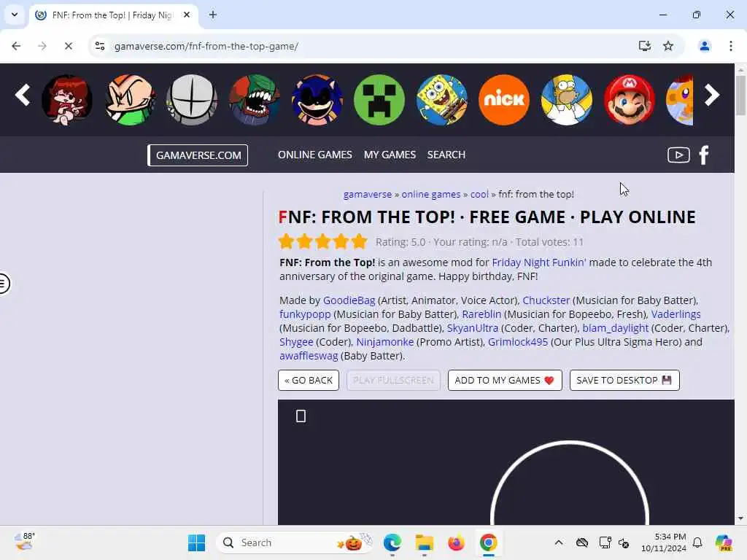Open the Windows Start menu
Viewport: 747px width, 560px height.
tap(196, 542)
